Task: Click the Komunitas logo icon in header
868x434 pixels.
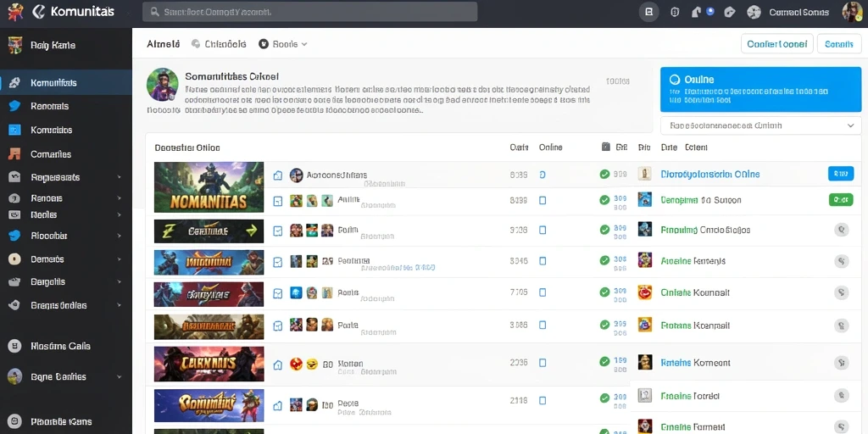Action: (x=39, y=12)
